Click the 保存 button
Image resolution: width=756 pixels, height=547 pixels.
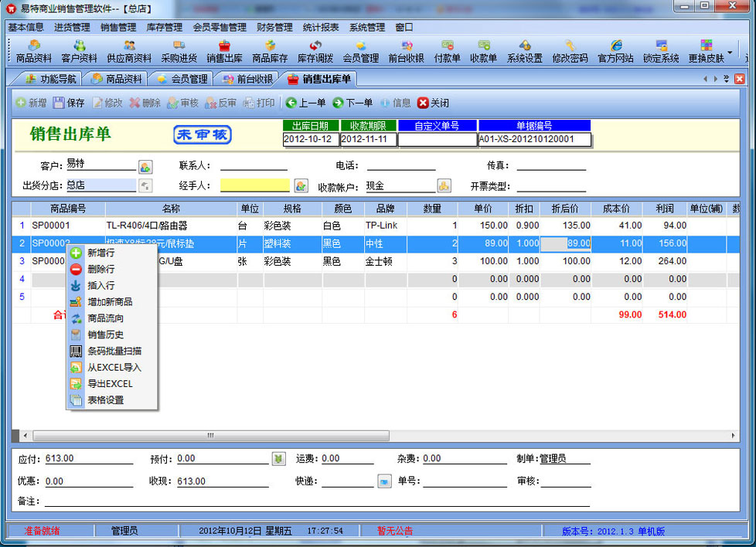point(69,103)
